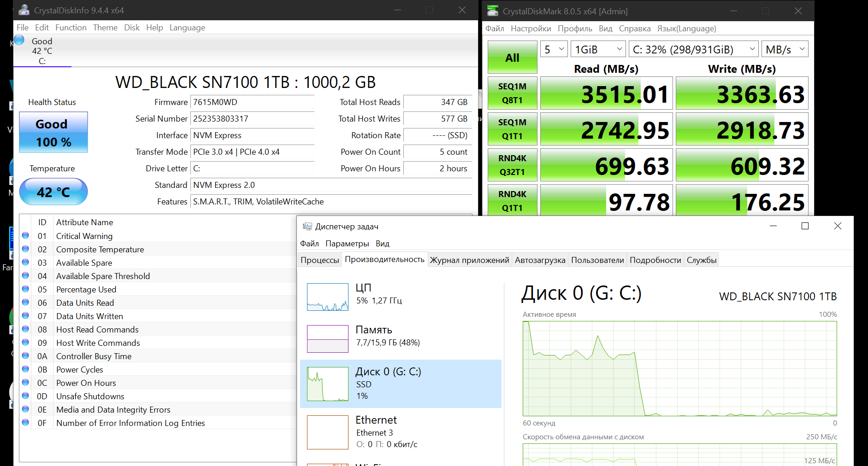The image size is (868, 466).
Task: Click the Good 100% health status box
Action: click(53, 133)
